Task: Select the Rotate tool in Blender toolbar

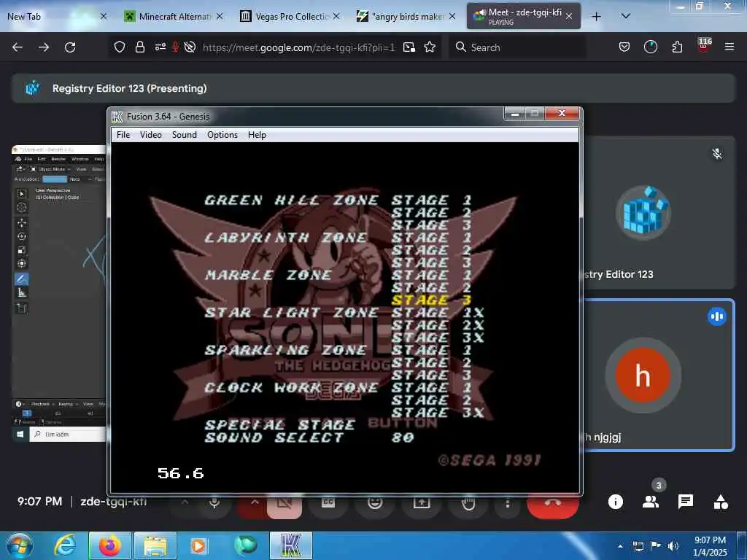Action: [x=21, y=236]
